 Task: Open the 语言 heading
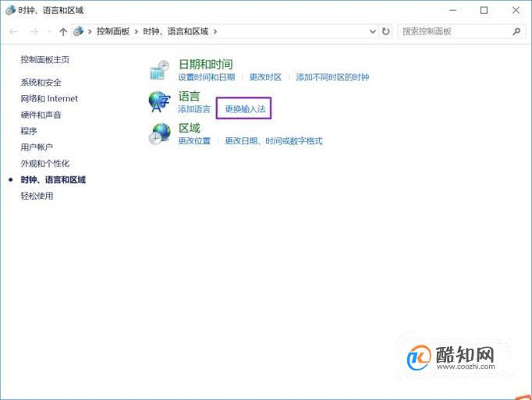pyautogui.click(x=189, y=96)
